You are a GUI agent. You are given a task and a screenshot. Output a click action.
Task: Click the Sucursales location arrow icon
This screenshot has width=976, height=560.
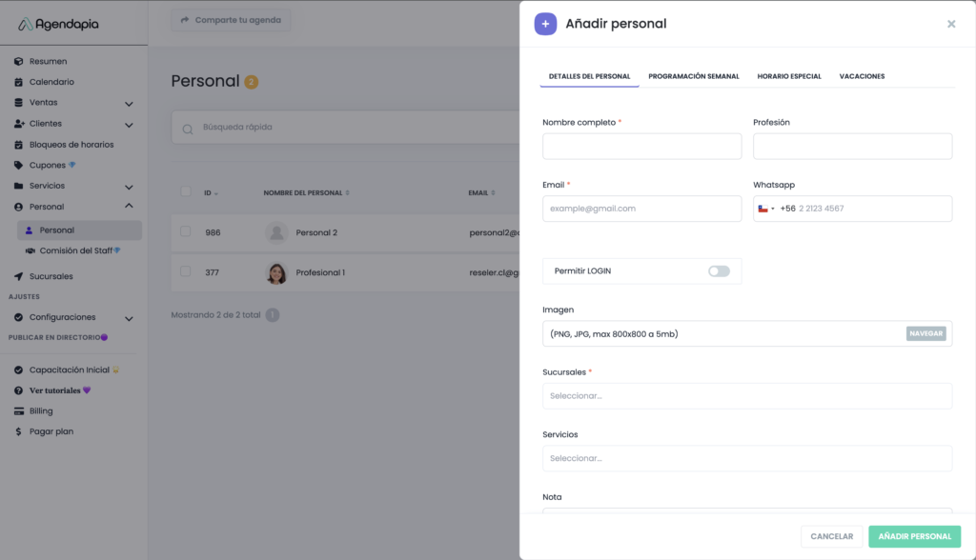19,276
